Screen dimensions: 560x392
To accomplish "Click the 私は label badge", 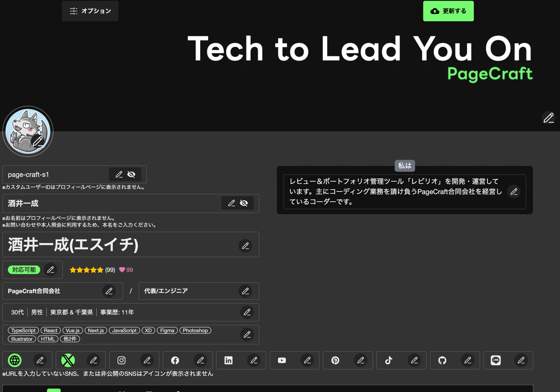I will (405, 166).
